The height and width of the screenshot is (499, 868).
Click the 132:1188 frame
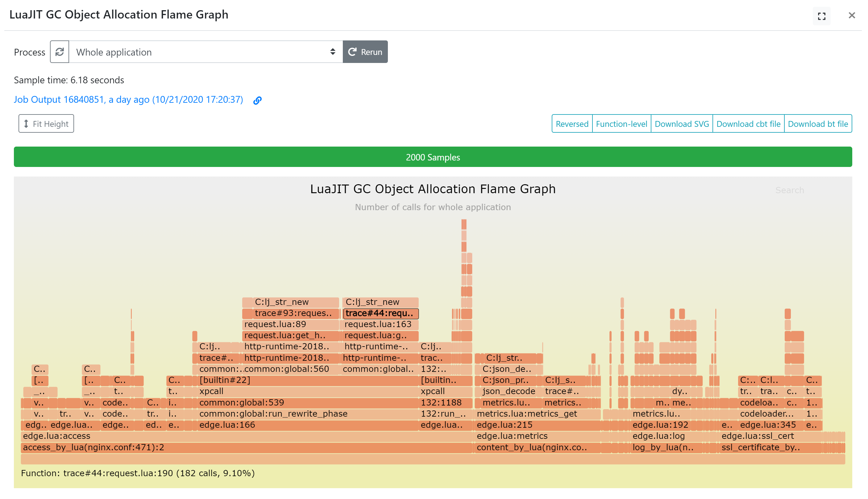445,403
